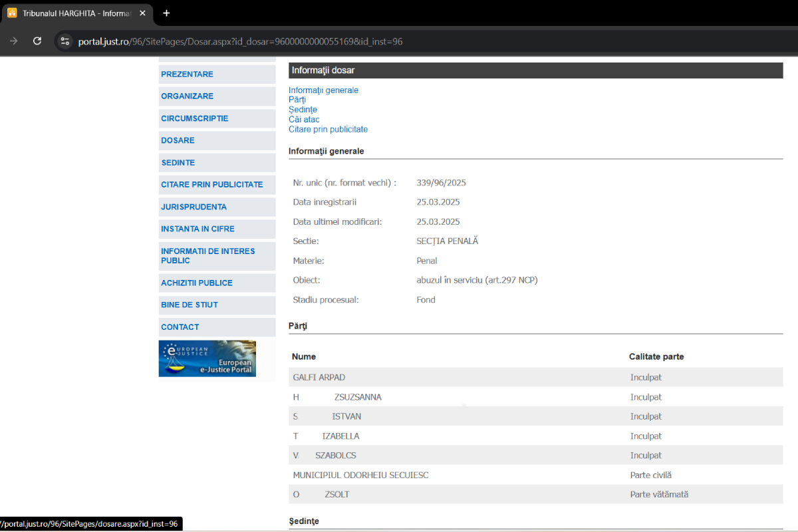Go to CIRCUMSCRIPTIE section
798x532 pixels.
[x=194, y=118]
